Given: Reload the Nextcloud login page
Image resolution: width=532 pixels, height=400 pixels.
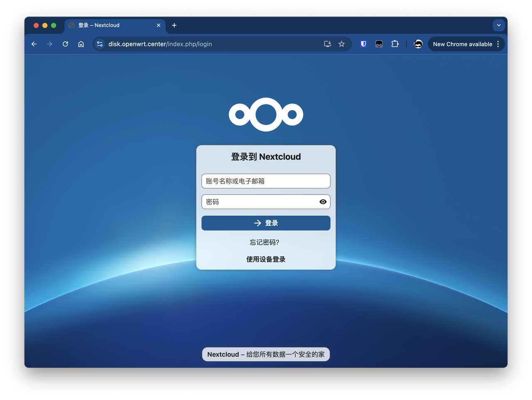Looking at the screenshot, I should point(65,44).
